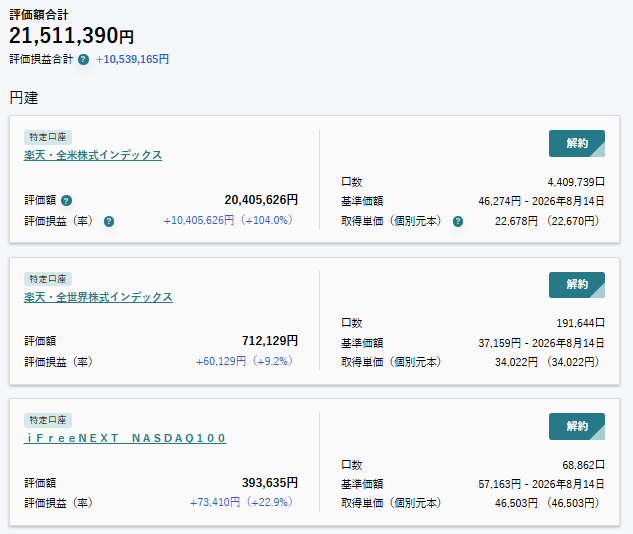Open iFreeNEXT NASDAQ100 fund link

(125, 438)
